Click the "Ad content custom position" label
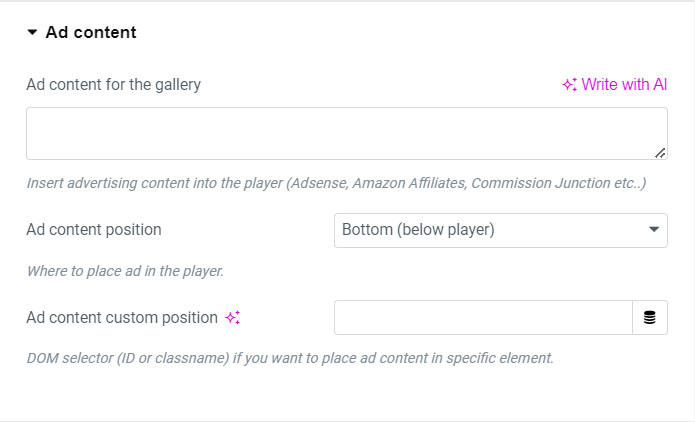Image resolution: width=695 pixels, height=422 pixels. click(x=122, y=318)
